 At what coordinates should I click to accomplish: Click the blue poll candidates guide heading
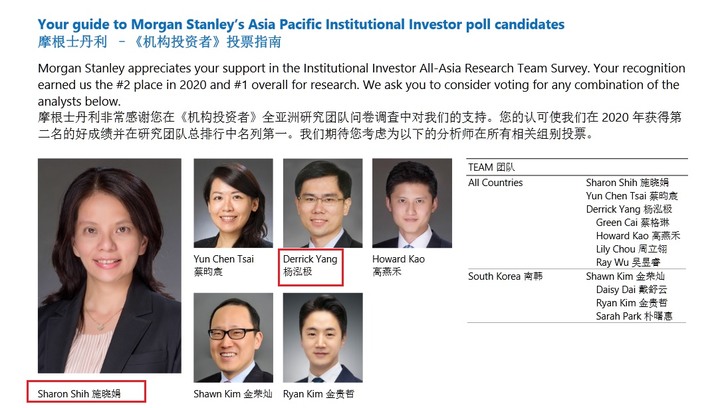coord(301,24)
